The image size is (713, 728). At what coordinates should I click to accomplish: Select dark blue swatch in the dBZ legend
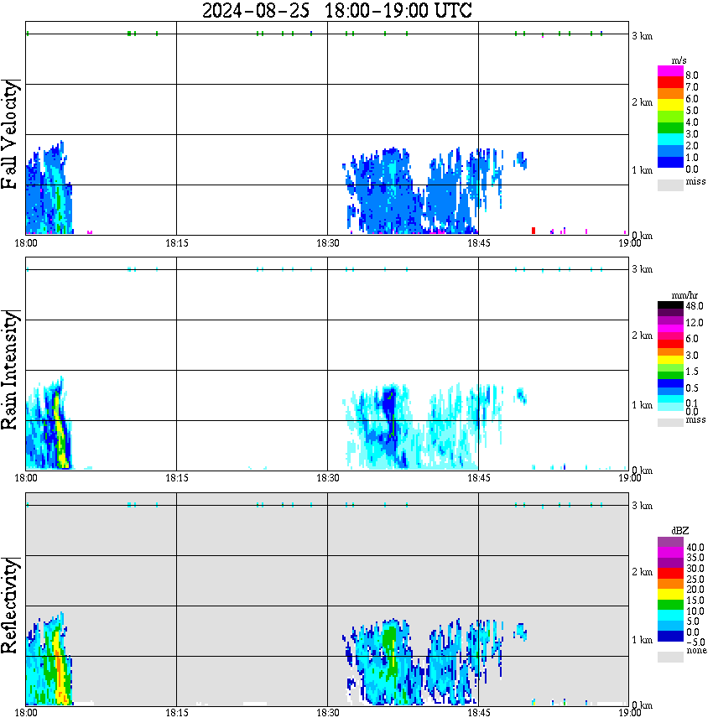click(670, 636)
